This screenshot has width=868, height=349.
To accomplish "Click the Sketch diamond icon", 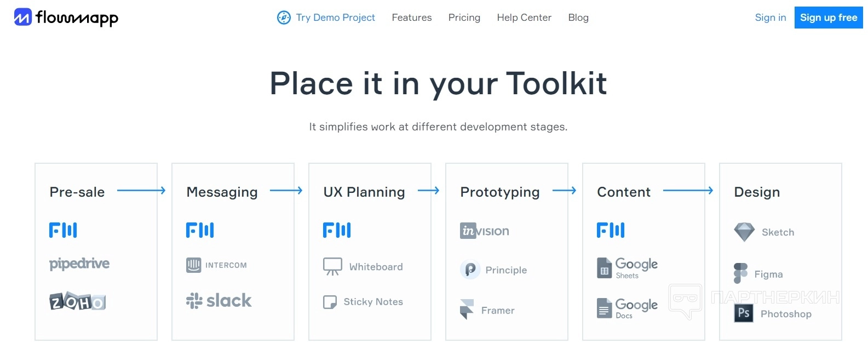I will point(744,232).
